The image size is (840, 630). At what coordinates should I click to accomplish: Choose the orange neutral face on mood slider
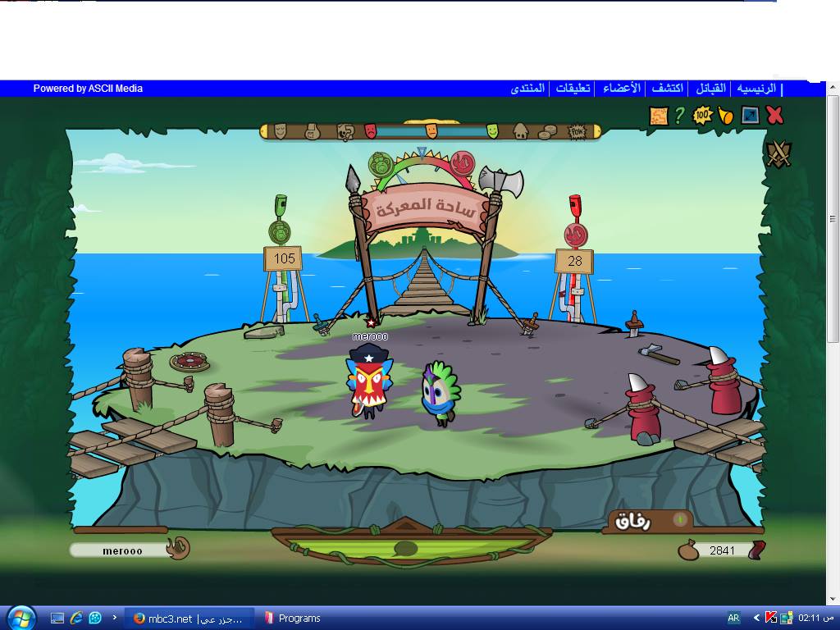tap(431, 130)
